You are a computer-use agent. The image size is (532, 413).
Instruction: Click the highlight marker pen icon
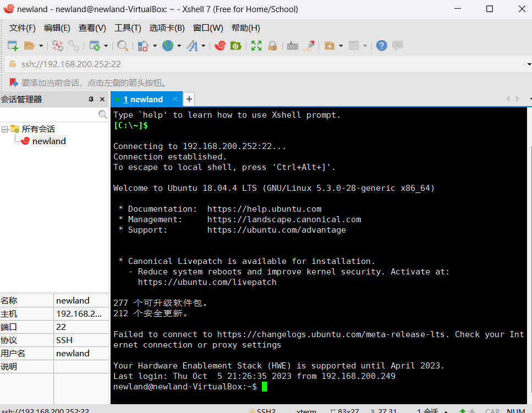pos(309,46)
